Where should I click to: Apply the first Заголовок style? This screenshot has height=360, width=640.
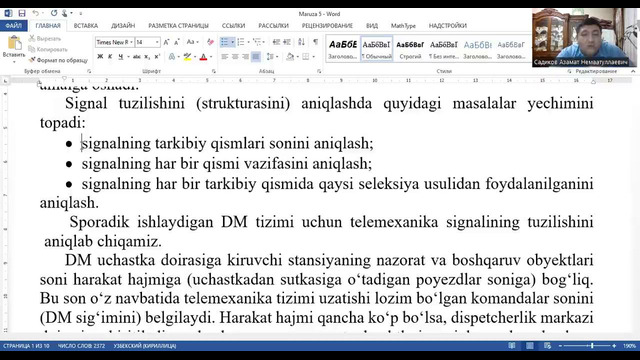coord(343,49)
